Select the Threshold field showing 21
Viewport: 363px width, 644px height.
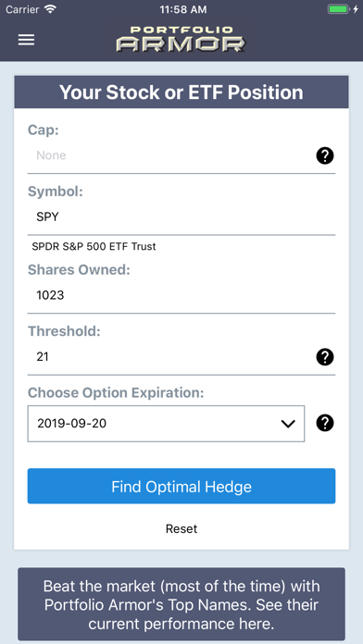point(168,357)
